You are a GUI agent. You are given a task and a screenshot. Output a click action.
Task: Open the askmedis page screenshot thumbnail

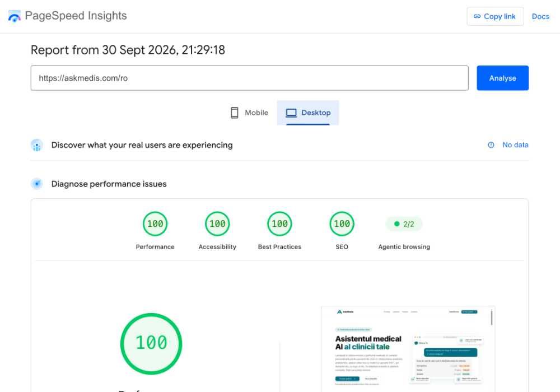408,349
